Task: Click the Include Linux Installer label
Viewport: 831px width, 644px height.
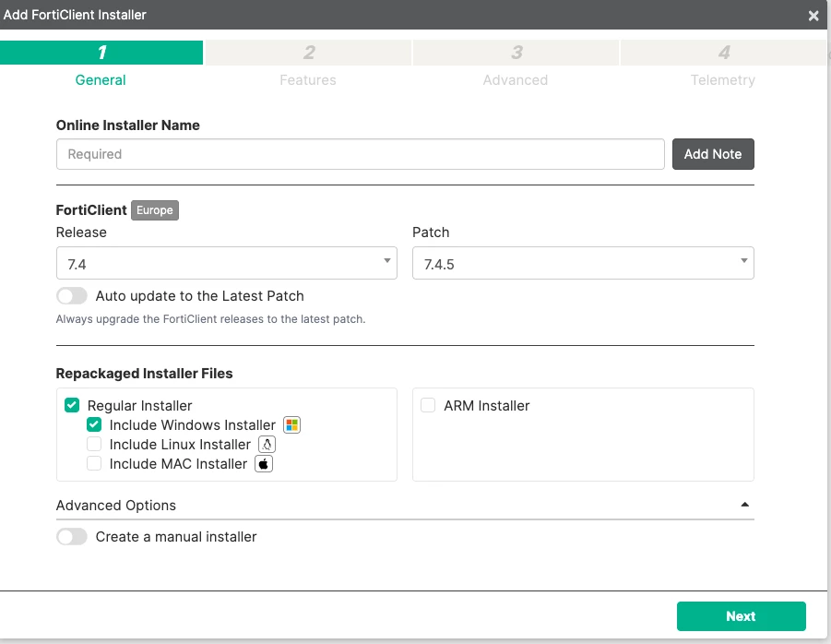Action: point(180,445)
